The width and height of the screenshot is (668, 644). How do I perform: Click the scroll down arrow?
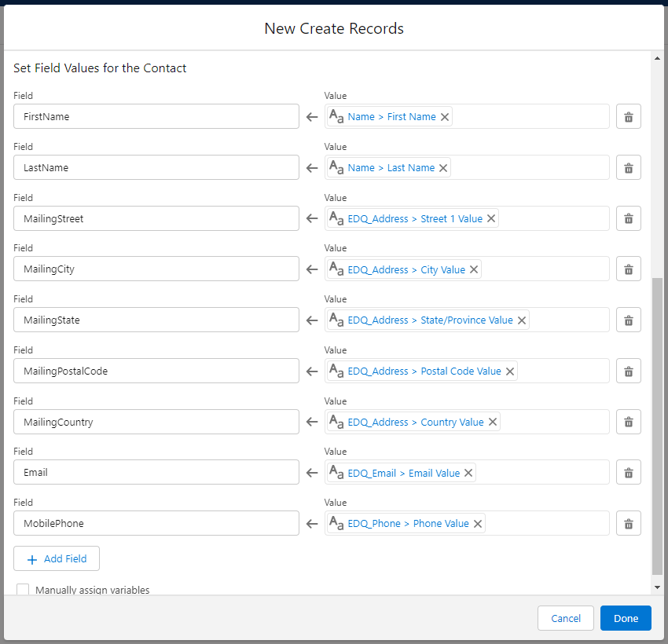pos(657,587)
